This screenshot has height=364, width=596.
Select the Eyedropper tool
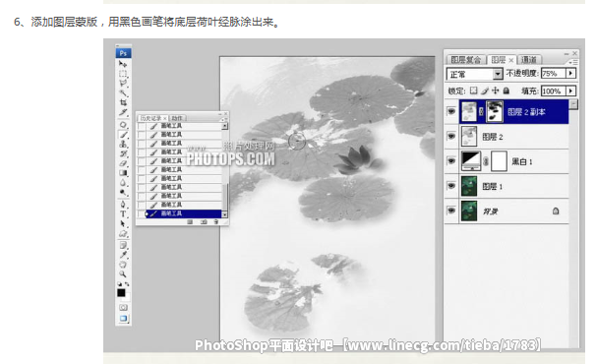[x=123, y=255]
